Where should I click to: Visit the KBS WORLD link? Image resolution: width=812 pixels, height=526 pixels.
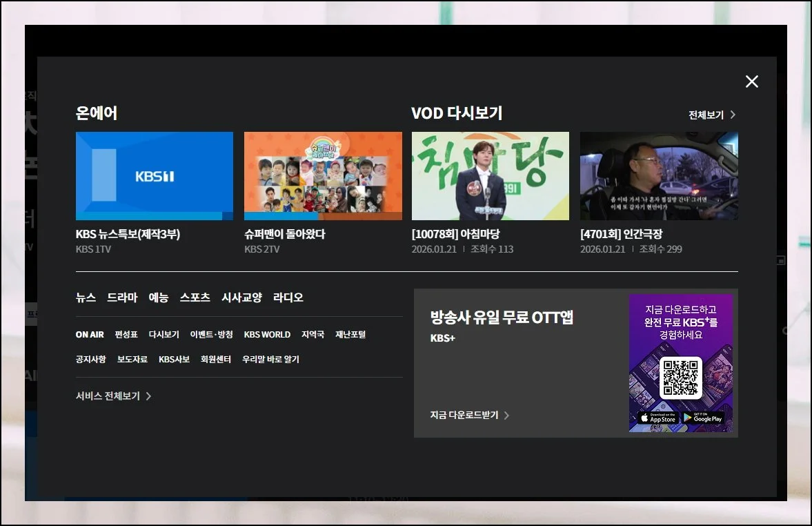coord(267,335)
